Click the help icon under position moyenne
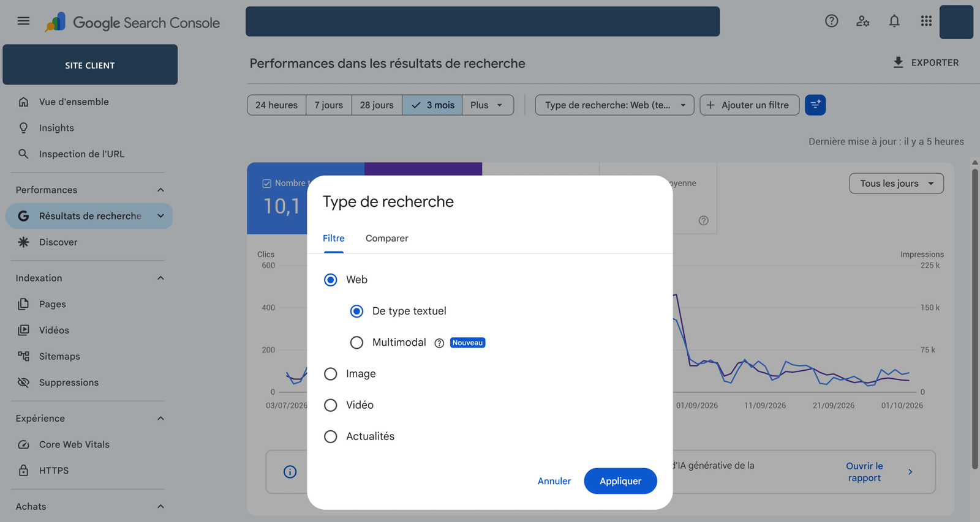This screenshot has width=980, height=522. pyautogui.click(x=704, y=220)
